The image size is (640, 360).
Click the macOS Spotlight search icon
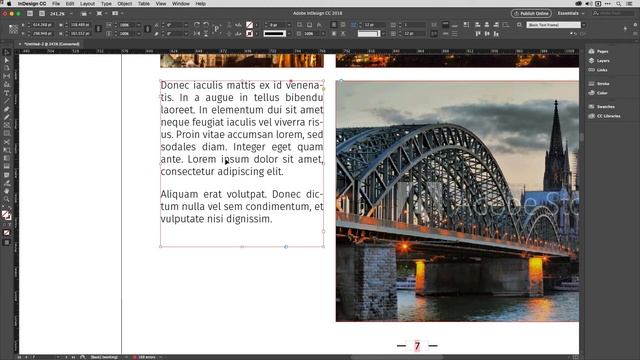point(619,3)
